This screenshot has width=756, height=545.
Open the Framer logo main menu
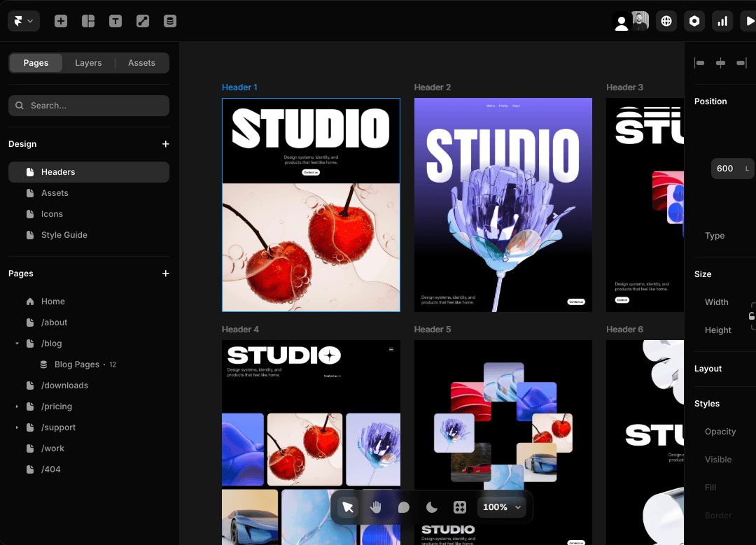click(x=23, y=21)
